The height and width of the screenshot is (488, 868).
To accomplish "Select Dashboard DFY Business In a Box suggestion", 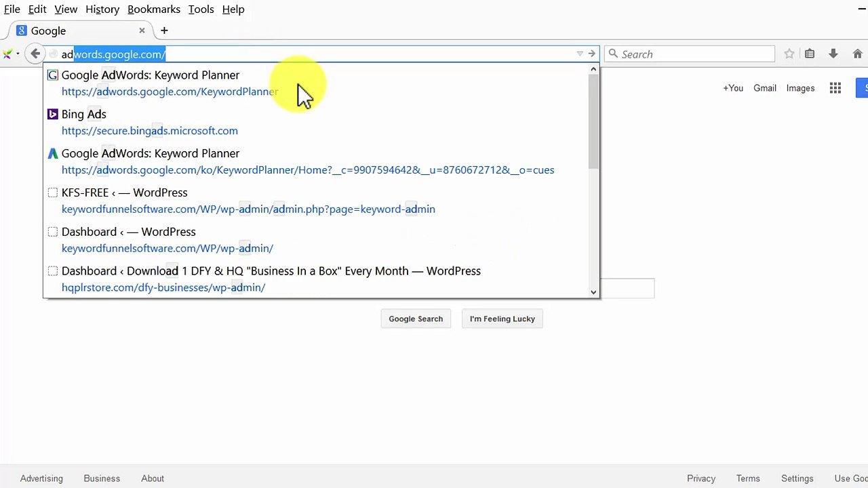I will tap(271, 271).
